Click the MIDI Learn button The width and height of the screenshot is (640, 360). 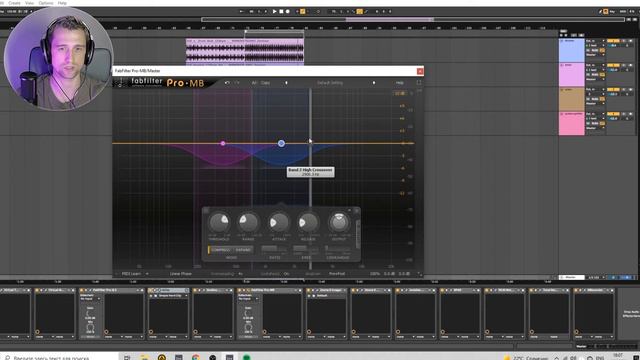pyautogui.click(x=131, y=273)
